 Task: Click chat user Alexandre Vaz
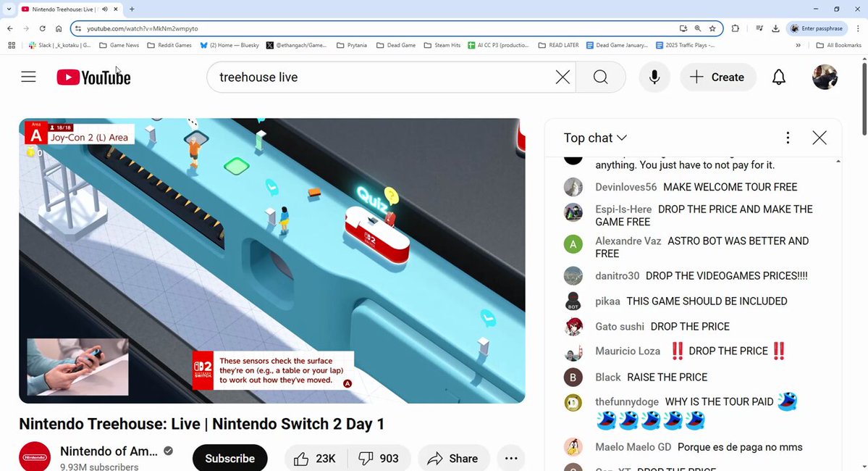pos(628,241)
